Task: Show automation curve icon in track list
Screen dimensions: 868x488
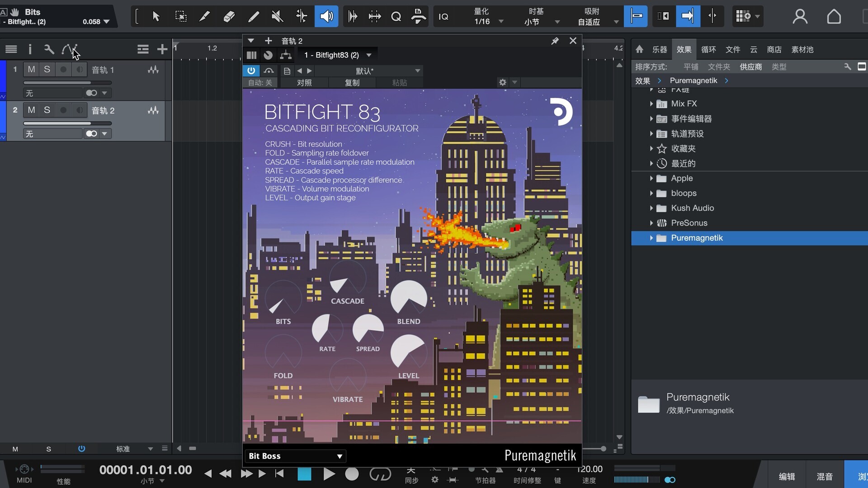Action: [x=69, y=49]
